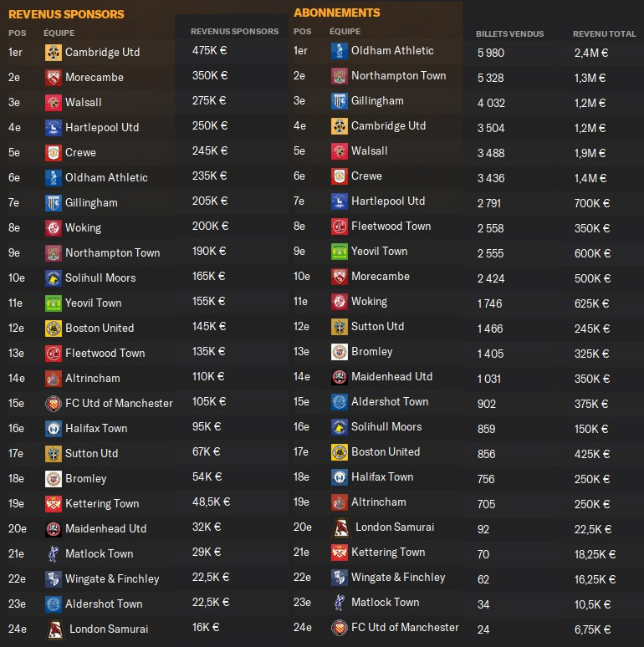
Task: Click POS header in Revenus Sponsors table
Action: coord(18,33)
